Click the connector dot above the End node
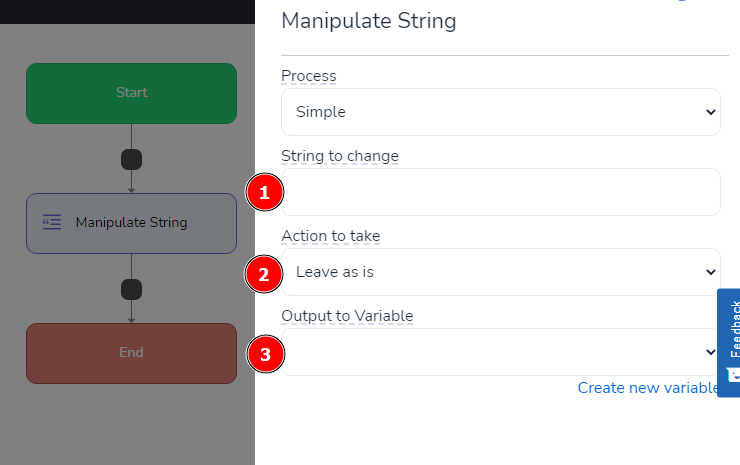The image size is (740, 465). click(x=131, y=289)
